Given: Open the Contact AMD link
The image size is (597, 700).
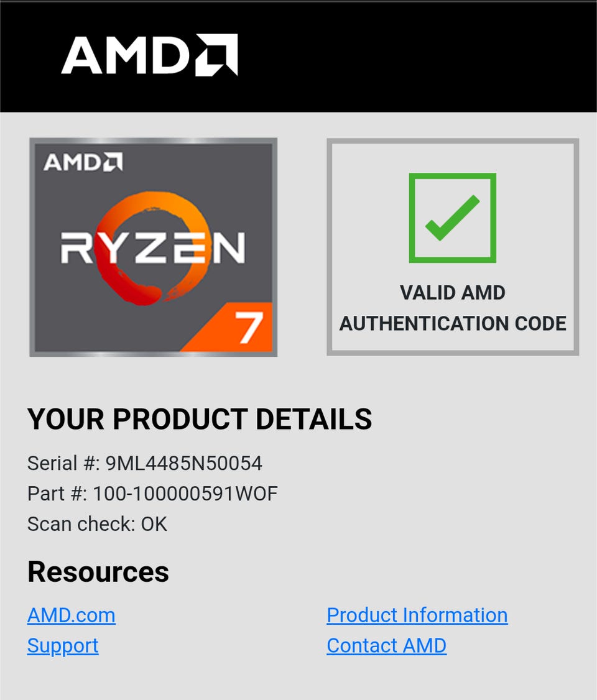Looking at the screenshot, I should pyautogui.click(x=386, y=645).
